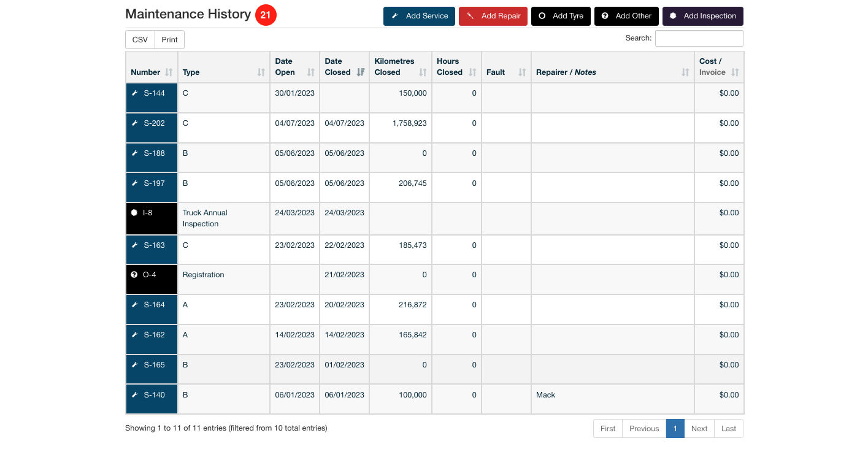868x449 pixels.
Task: Click the sort icon on Repairer / Notes
Action: (685, 72)
